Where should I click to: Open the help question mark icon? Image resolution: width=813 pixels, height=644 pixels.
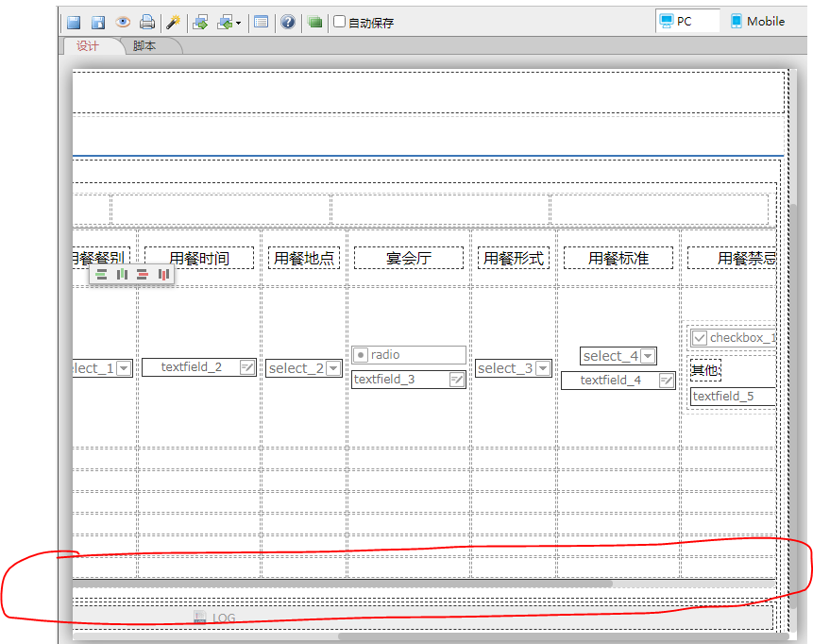pos(288,22)
